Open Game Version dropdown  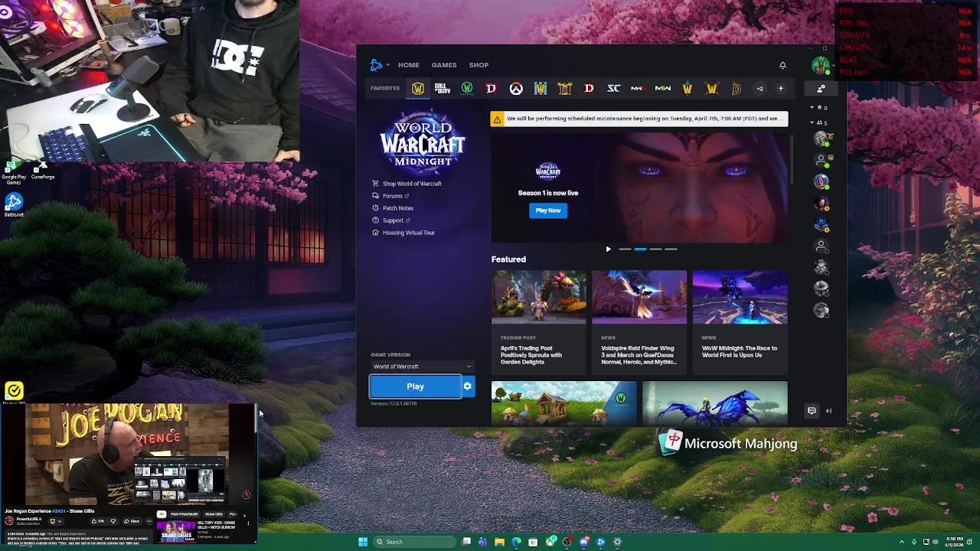pyautogui.click(x=422, y=367)
